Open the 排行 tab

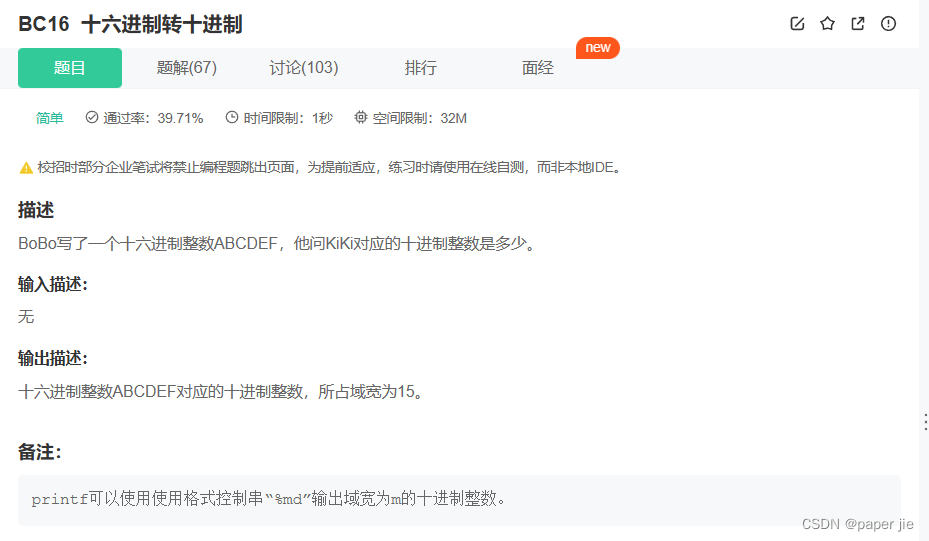[x=421, y=68]
